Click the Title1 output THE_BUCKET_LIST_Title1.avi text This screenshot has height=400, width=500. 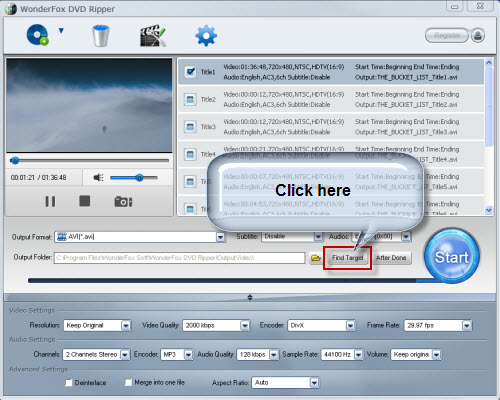[x=406, y=77]
